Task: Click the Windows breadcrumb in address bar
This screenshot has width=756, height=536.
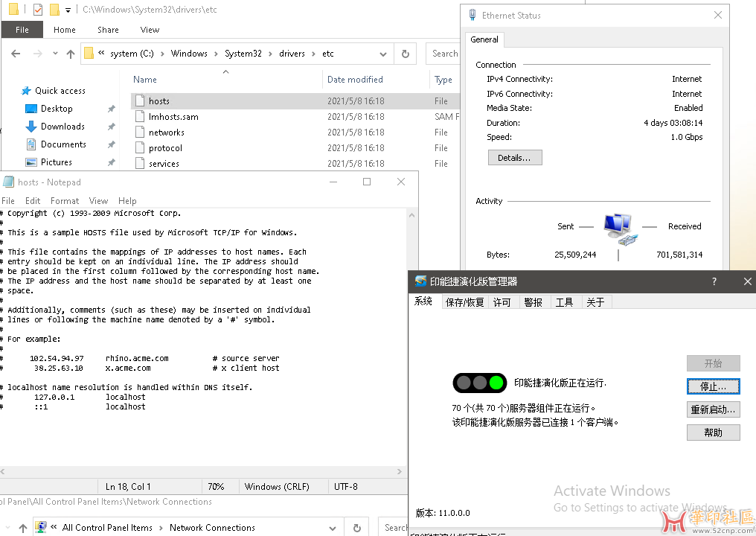Action: [189, 54]
